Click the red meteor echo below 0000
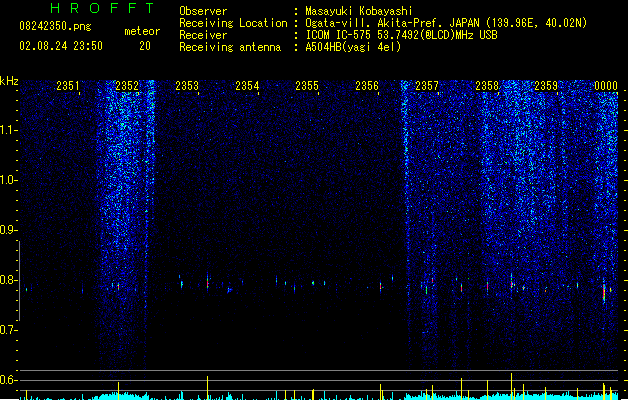The height and width of the screenshot is (400, 629). tap(604, 292)
